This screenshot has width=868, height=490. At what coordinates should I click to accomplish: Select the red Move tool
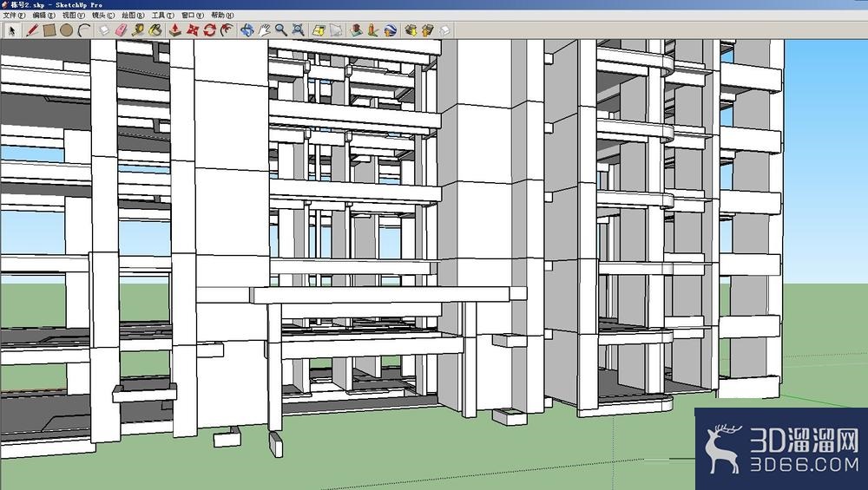(x=192, y=30)
